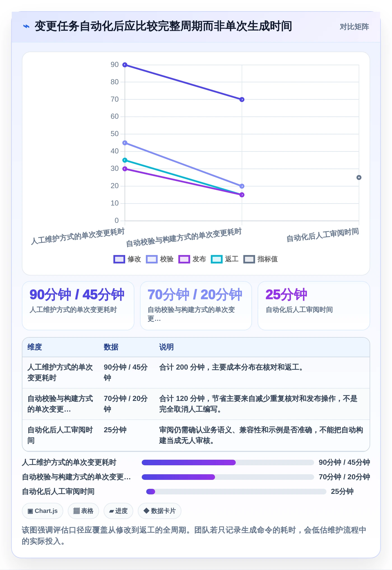Toggle the 校验 legend series

click(x=160, y=259)
